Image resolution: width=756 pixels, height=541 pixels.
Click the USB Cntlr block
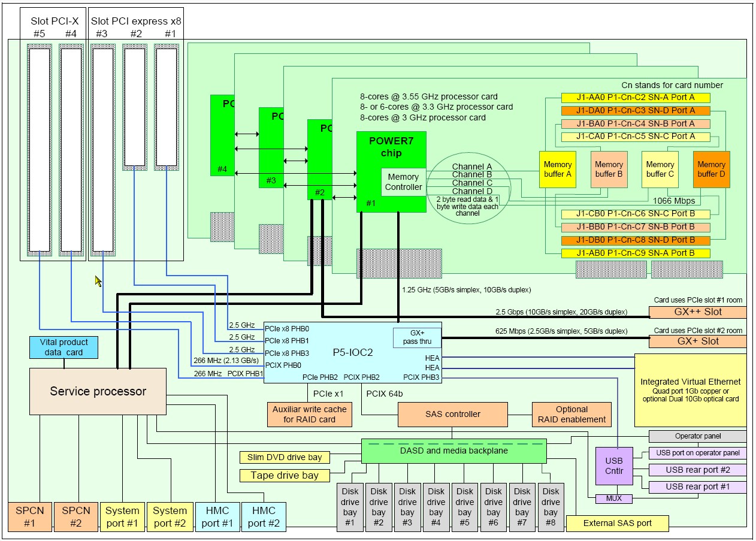pos(614,466)
